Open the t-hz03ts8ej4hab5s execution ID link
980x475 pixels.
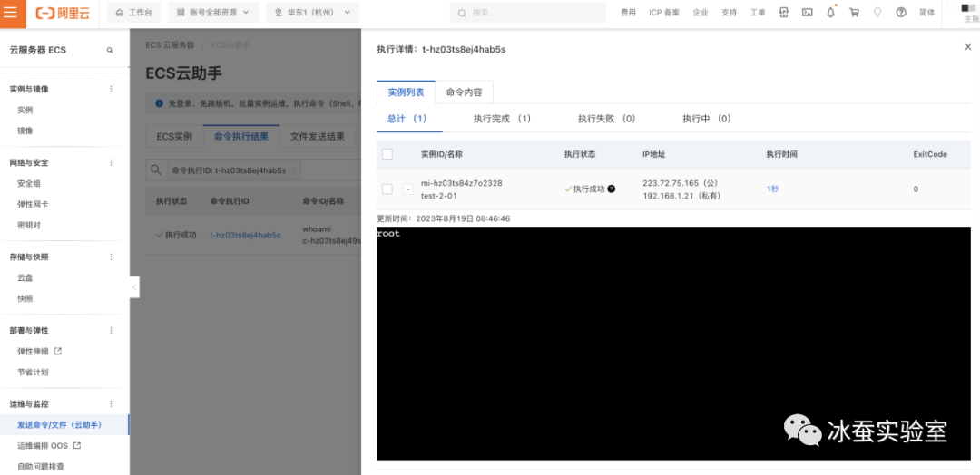(x=245, y=236)
